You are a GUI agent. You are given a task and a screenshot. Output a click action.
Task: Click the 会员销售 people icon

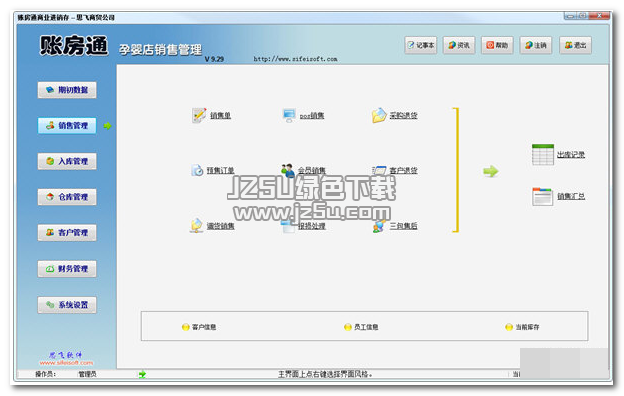[288, 170]
